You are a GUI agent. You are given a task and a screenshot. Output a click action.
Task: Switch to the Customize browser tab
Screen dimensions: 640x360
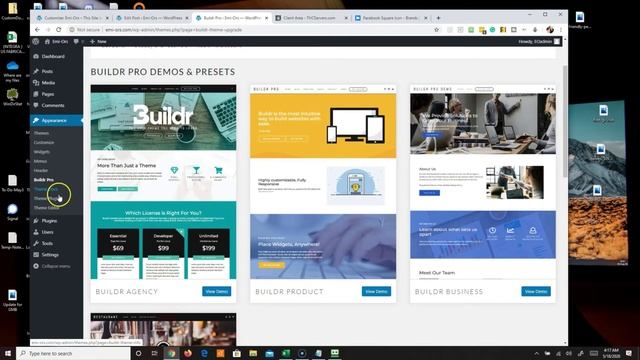point(72,18)
